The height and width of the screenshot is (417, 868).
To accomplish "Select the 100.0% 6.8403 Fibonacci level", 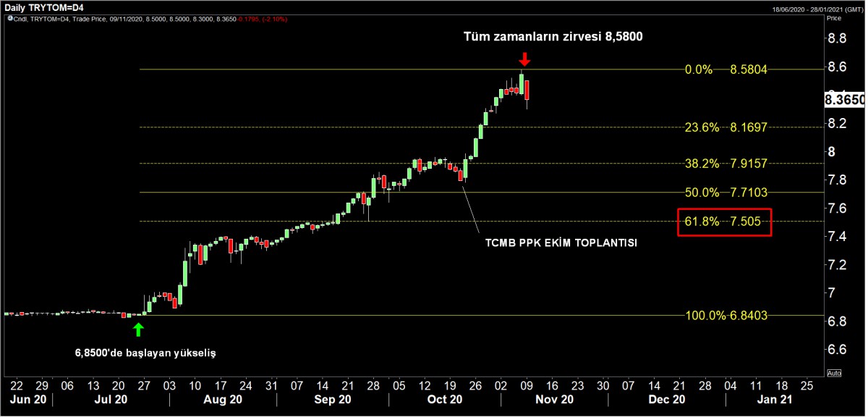I will coord(726,316).
